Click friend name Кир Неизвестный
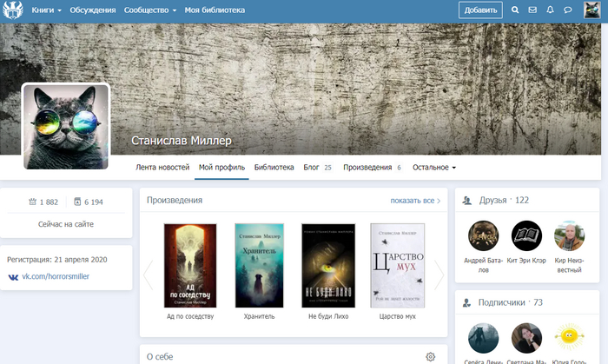Viewport: 608px width, 364px height. (569, 265)
